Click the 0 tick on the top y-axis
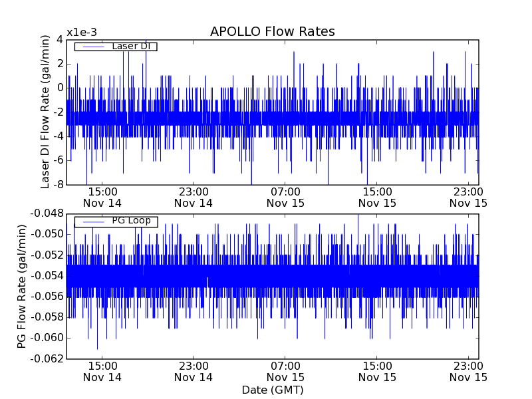The image size is (532, 399). pos(60,88)
